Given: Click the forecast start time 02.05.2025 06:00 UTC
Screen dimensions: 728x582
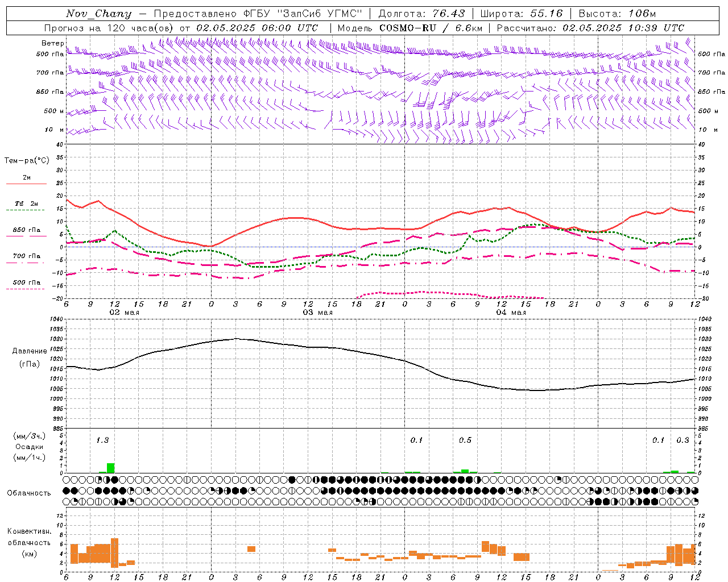Looking at the screenshot, I should [257, 28].
